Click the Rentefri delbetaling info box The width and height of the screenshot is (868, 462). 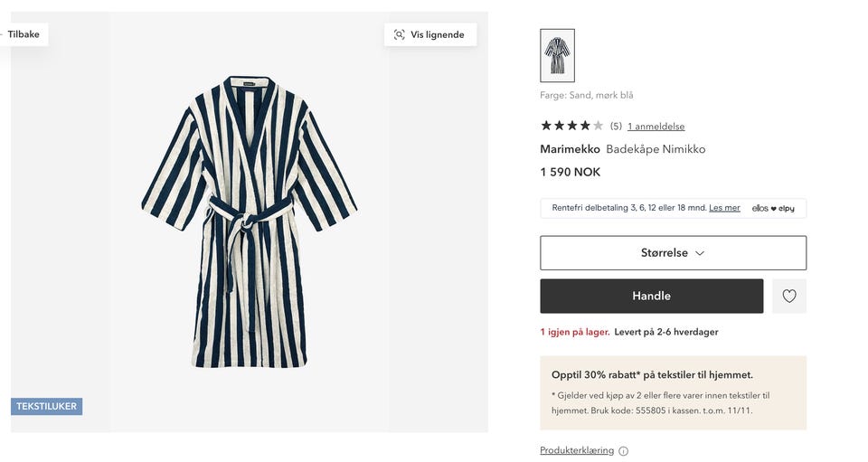click(633, 208)
